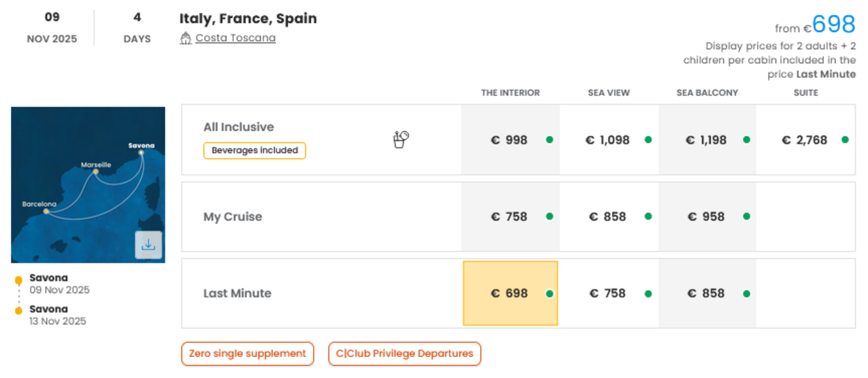Click the download itinerary map icon

tap(148, 244)
